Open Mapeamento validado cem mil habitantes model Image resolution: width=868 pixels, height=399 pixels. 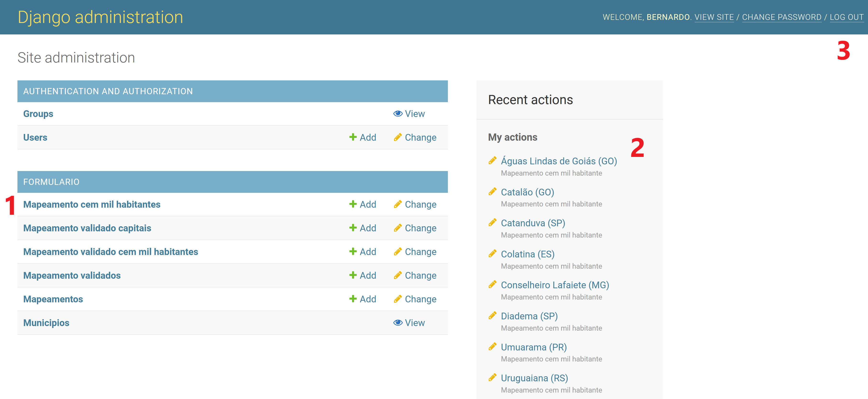pos(110,252)
